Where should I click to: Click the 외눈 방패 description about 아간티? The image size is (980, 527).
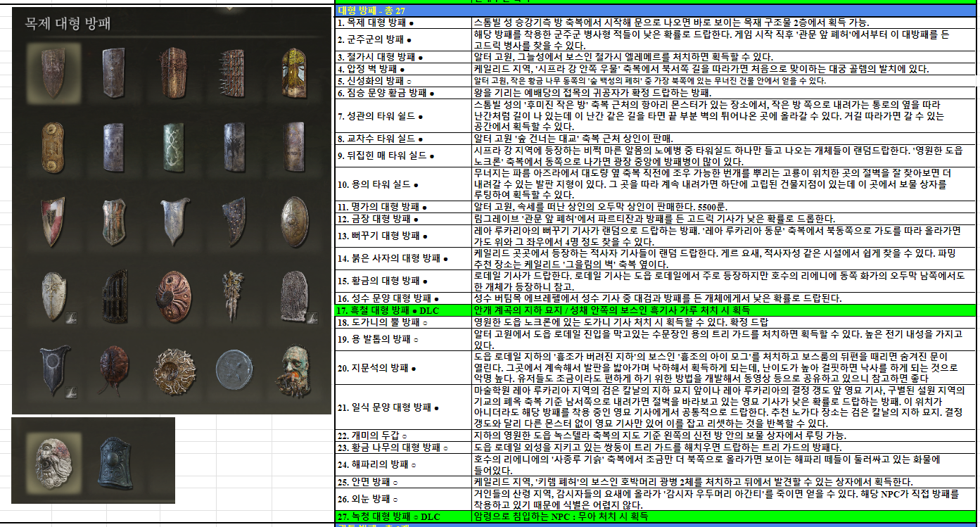(x=725, y=500)
